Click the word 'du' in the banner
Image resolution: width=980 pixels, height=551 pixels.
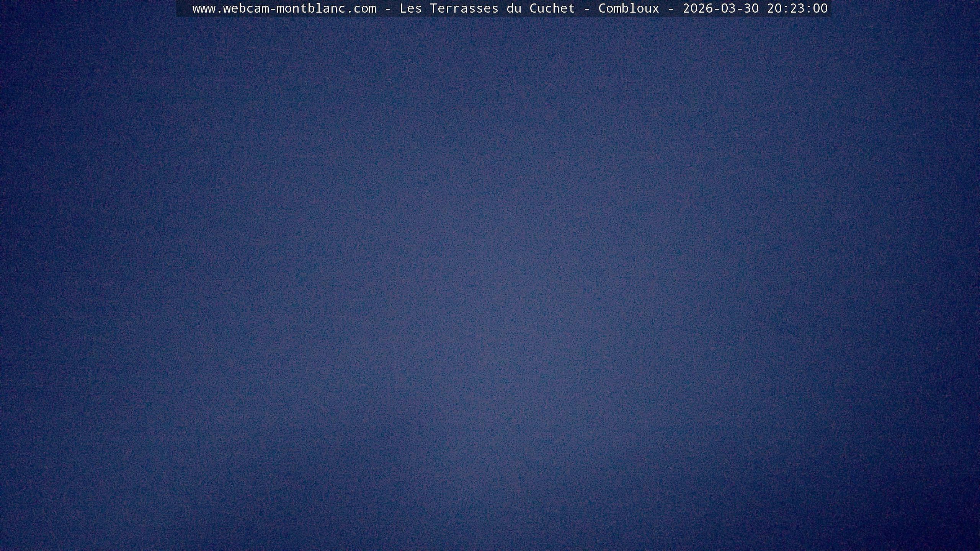514,8
